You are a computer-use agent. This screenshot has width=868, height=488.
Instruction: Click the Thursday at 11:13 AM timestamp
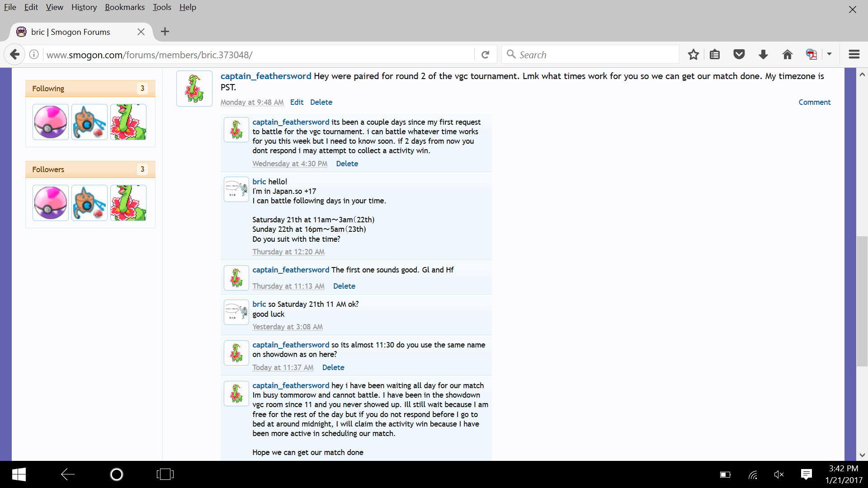click(x=288, y=286)
